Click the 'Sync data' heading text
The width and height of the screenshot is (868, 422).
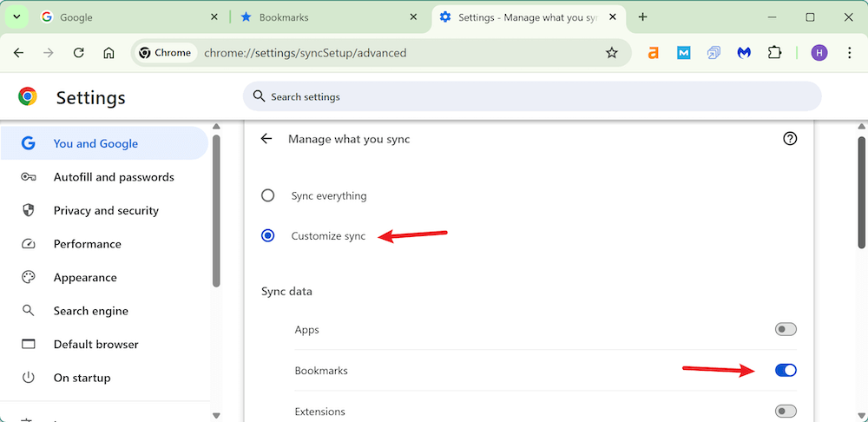[286, 291]
